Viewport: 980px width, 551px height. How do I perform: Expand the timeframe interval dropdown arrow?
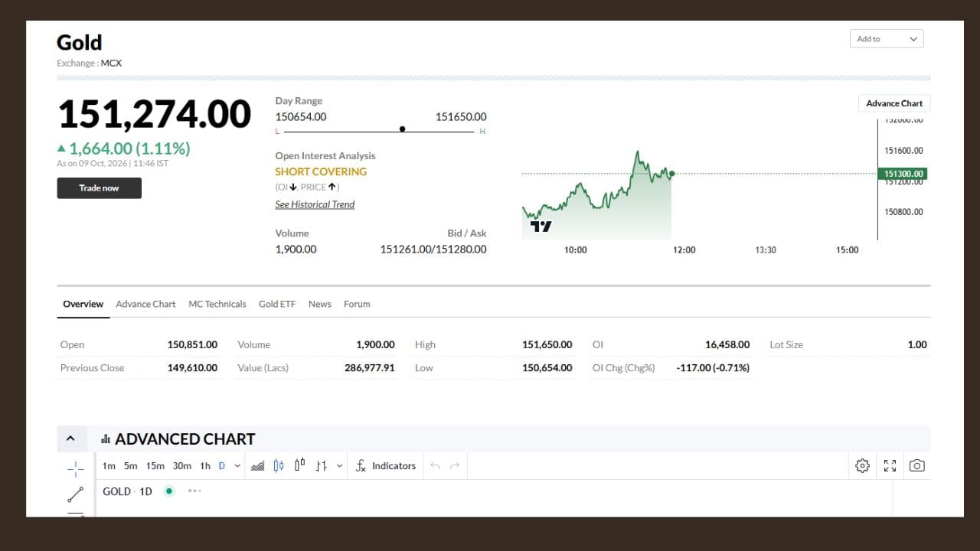pyautogui.click(x=237, y=465)
